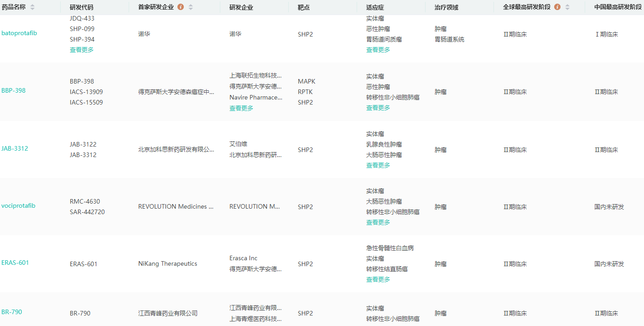
Task: Expand 查看更多 under batoprotafib research codes
Action: 82,50
